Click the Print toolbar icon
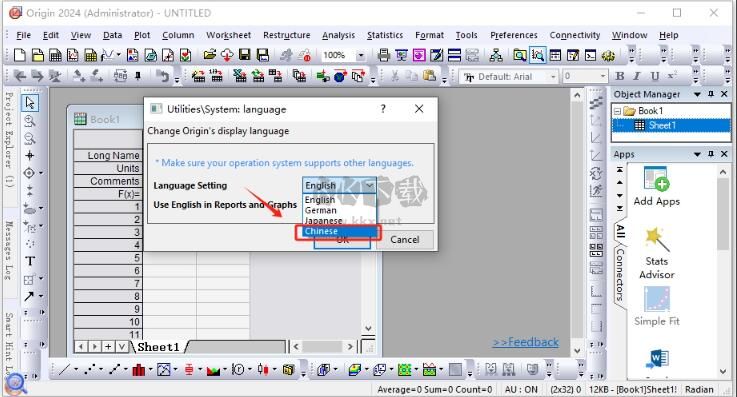 coord(384,55)
